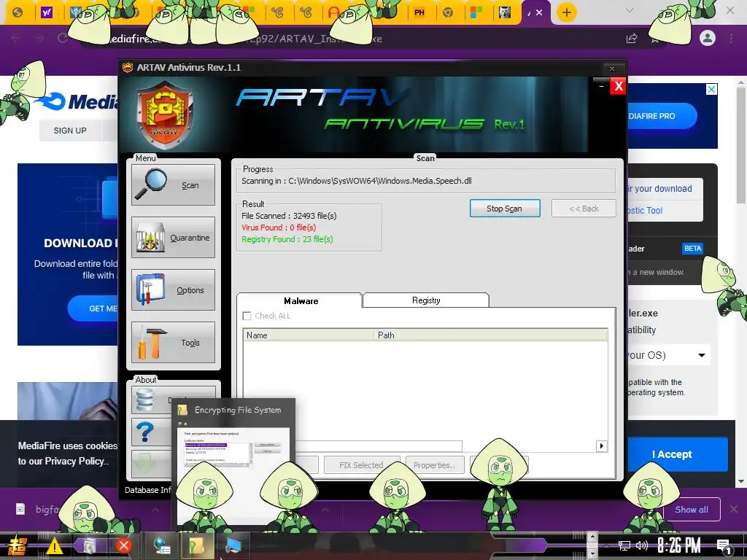
Task: Tick the Check ALL checkbox
Action: tap(247, 316)
